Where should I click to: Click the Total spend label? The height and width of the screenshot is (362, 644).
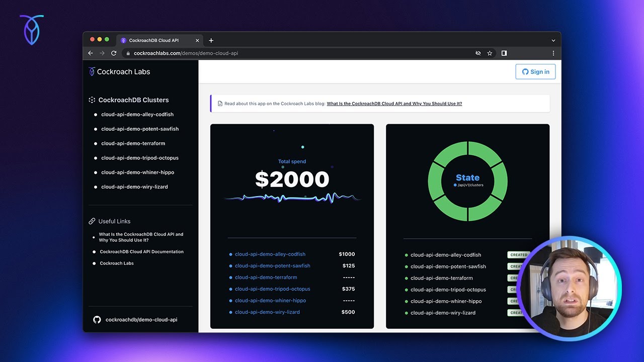tap(292, 162)
